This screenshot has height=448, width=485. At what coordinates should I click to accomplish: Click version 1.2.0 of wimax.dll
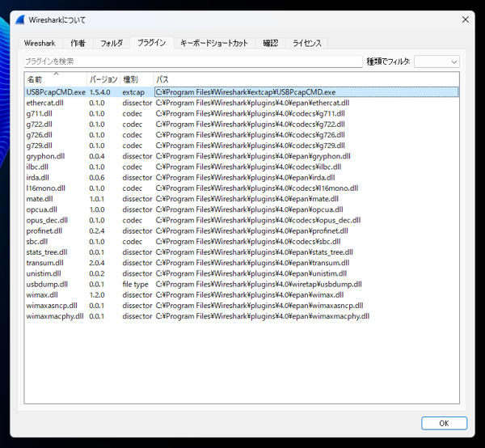(97, 295)
